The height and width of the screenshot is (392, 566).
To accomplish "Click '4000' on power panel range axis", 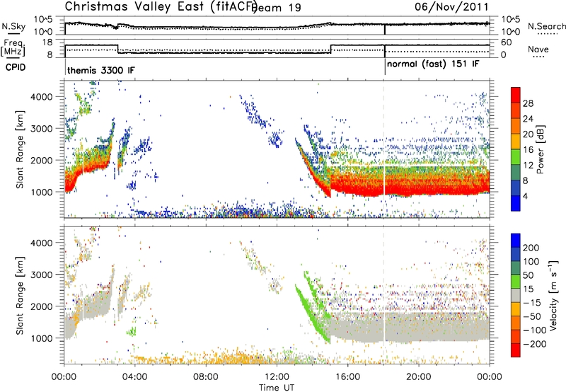I will 41,97.
